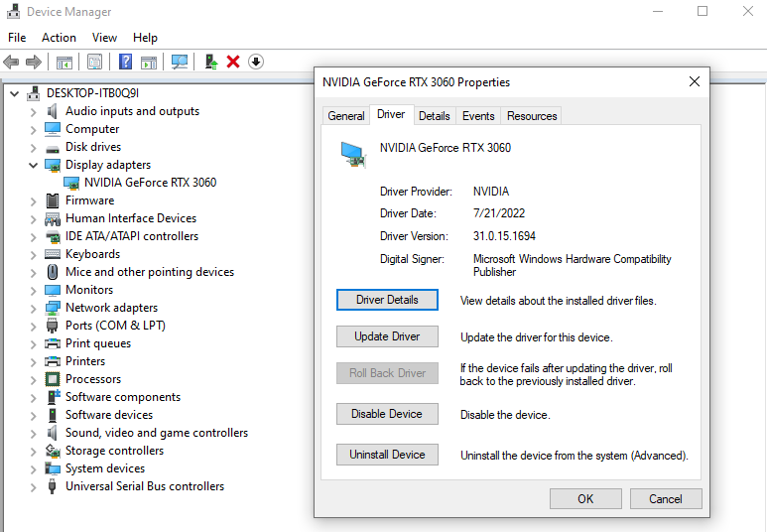Click the Print queues icon
This screenshot has height=532, width=767.
click(53, 343)
